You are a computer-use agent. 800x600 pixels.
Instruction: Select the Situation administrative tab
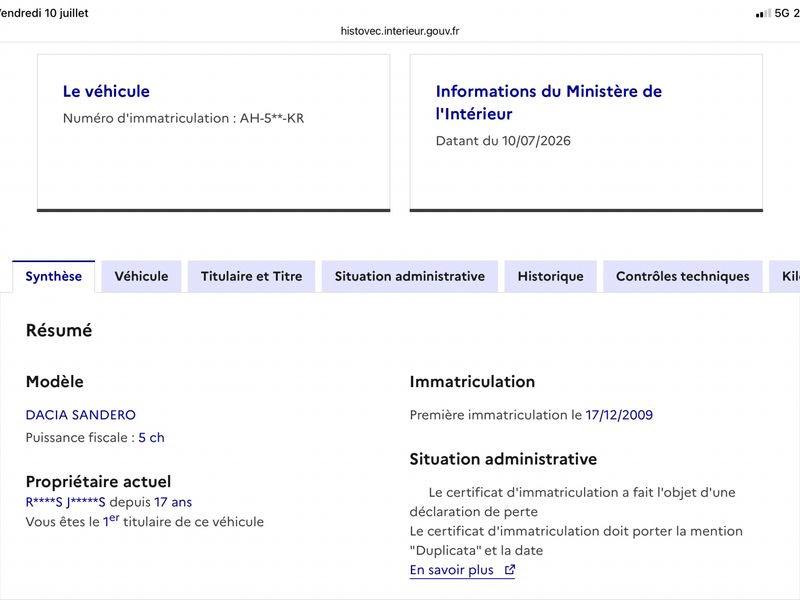410,276
